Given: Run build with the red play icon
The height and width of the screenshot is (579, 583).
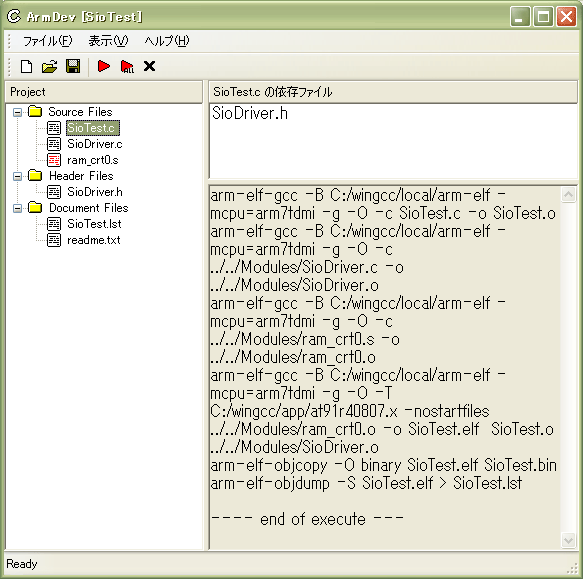Looking at the screenshot, I should (x=104, y=66).
